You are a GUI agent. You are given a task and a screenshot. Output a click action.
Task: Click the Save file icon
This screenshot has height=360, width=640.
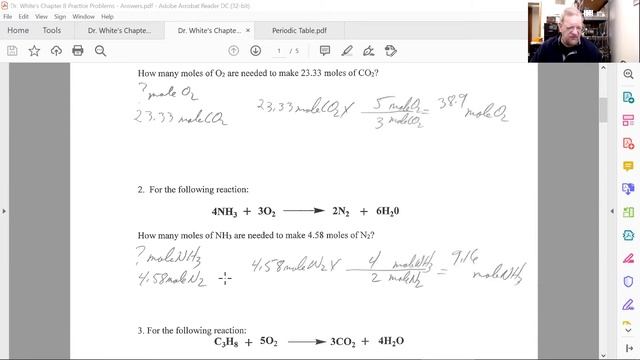coord(12,51)
